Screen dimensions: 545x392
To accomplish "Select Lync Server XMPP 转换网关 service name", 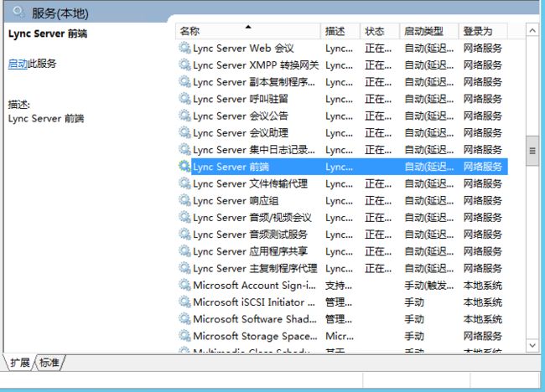I will [256, 65].
